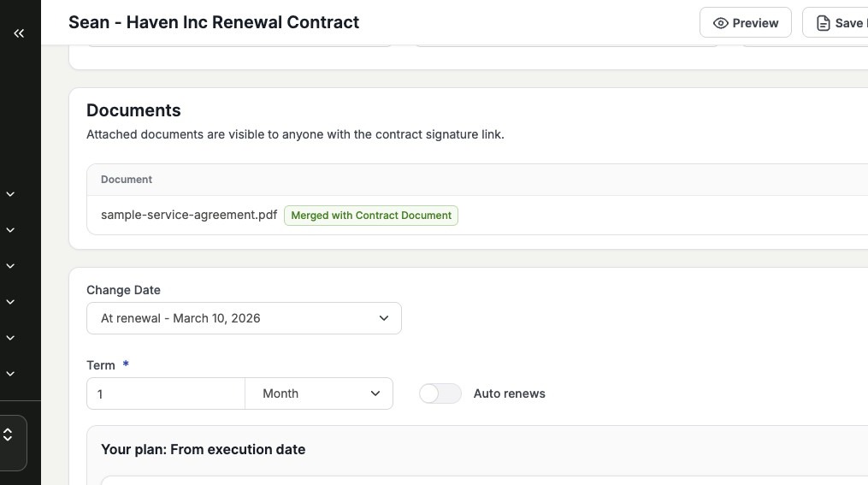Click the Haven Inc Renewal Contract title

click(214, 22)
